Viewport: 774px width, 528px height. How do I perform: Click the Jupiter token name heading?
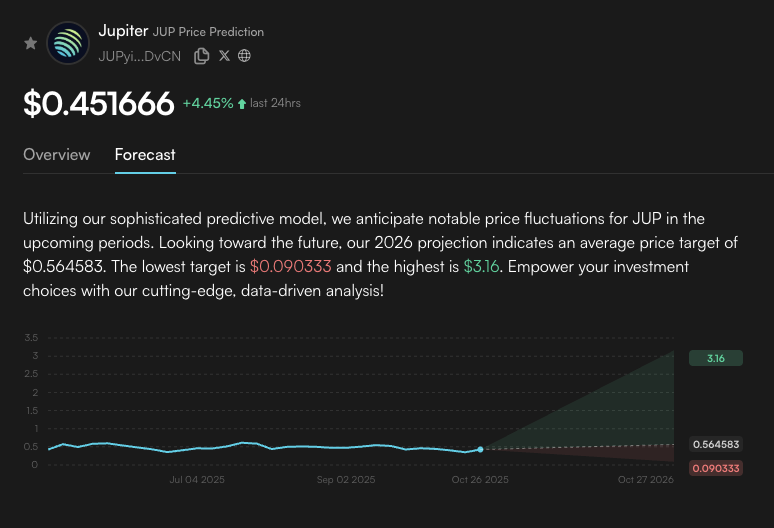tap(123, 32)
